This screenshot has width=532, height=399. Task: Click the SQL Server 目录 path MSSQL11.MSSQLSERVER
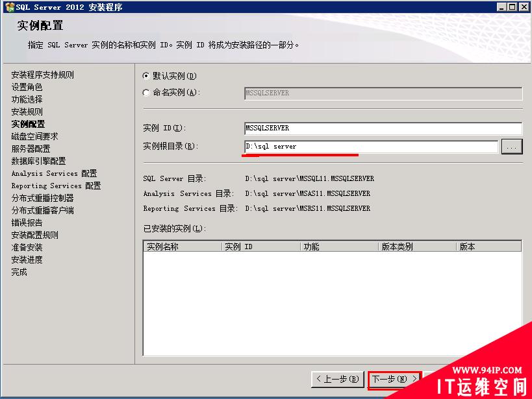click(x=309, y=178)
